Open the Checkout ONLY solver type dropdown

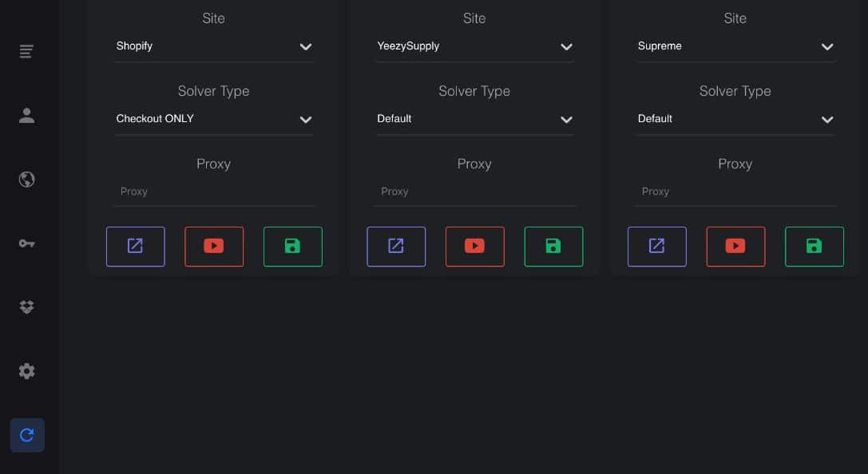click(214, 119)
